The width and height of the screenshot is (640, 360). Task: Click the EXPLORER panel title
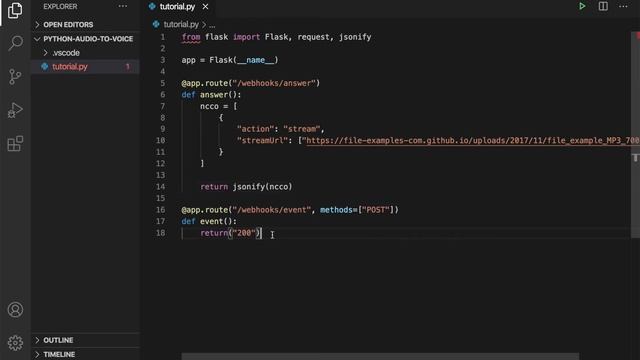(x=60, y=7)
